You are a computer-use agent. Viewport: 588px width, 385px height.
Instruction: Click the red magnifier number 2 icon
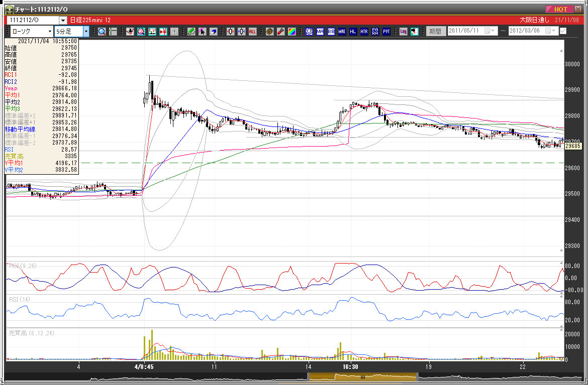141,32
